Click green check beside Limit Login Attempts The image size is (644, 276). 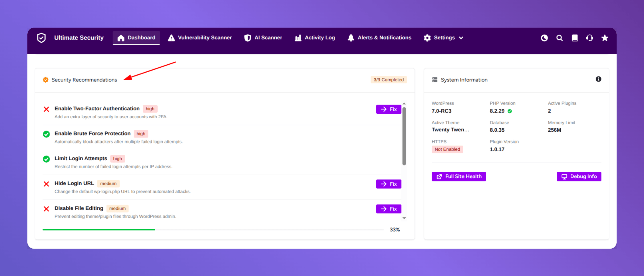[x=46, y=159]
